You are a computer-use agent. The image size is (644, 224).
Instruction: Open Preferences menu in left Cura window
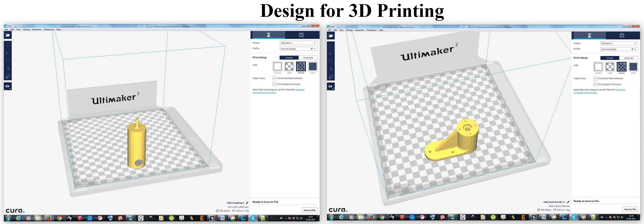[x=49, y=30]
